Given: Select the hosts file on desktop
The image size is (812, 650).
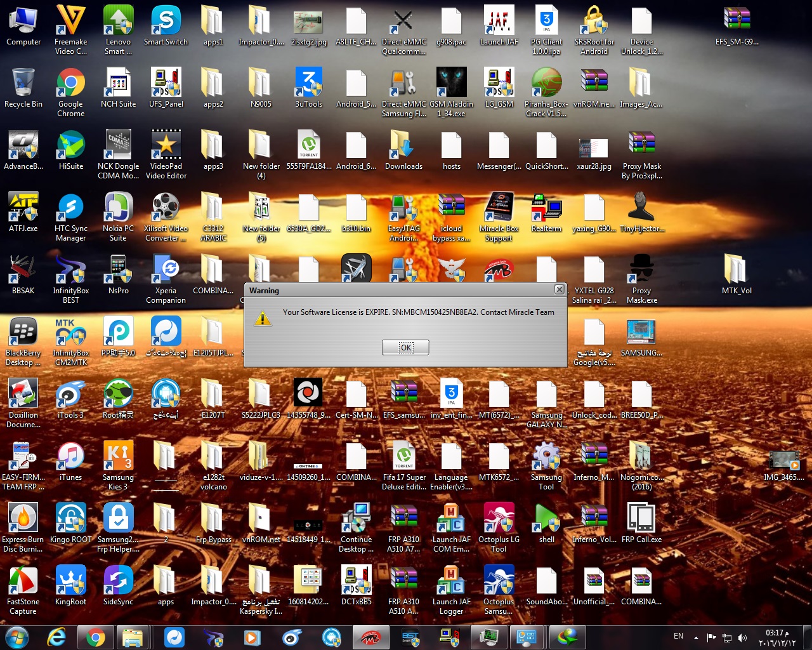Looking at the screenshot, I should pyautogui.click(x=452, y=150).
